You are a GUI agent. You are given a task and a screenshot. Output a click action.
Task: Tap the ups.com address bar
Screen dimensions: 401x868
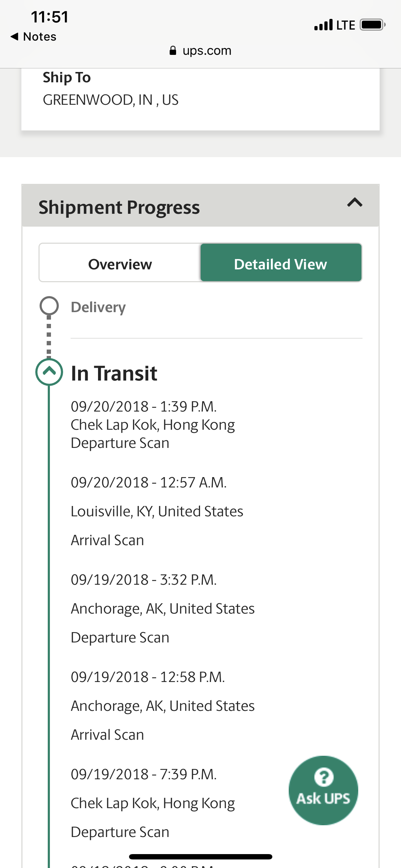click(x=207, y=51)
